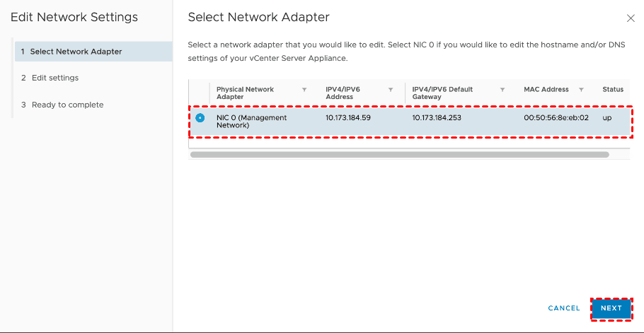644x333 pixels.
Task: Click the MAC address 00:50:56:8e:eb:02 cell
Action: point(556,118)
